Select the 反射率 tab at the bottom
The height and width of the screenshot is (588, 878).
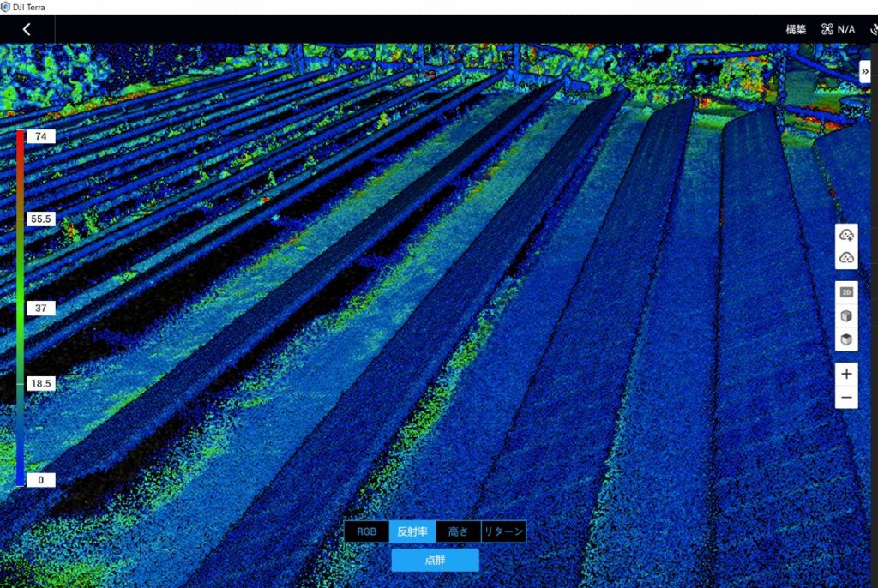click(x=413, y=531)
